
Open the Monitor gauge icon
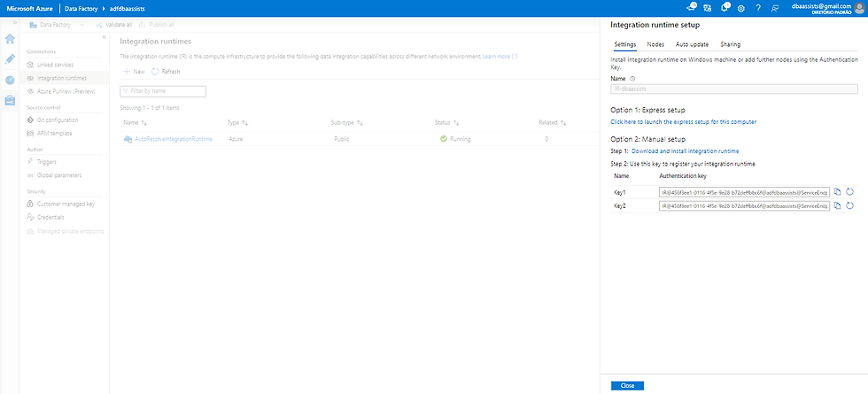click(10, 80)
